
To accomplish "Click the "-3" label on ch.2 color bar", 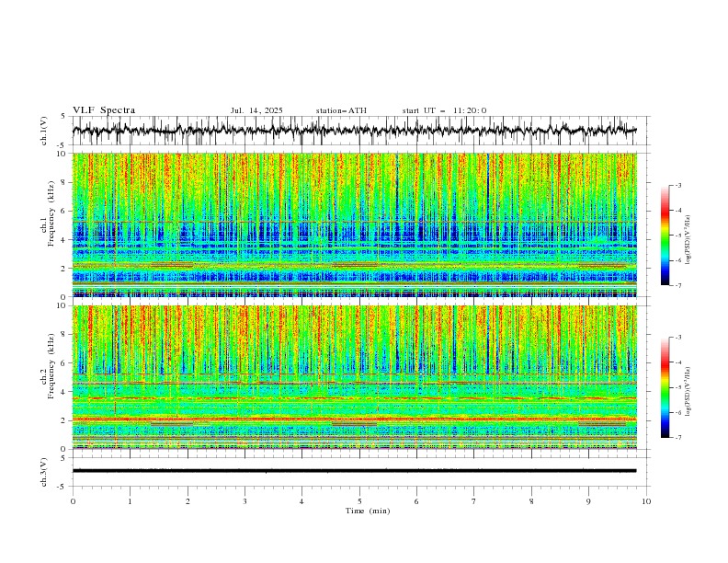I will coord(677,338).
